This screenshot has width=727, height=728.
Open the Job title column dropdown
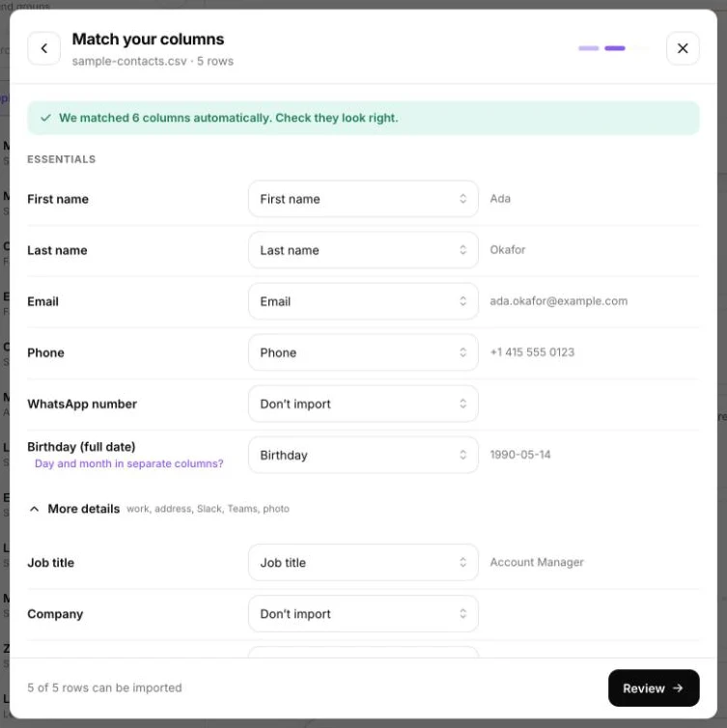(x=363, y=562)
